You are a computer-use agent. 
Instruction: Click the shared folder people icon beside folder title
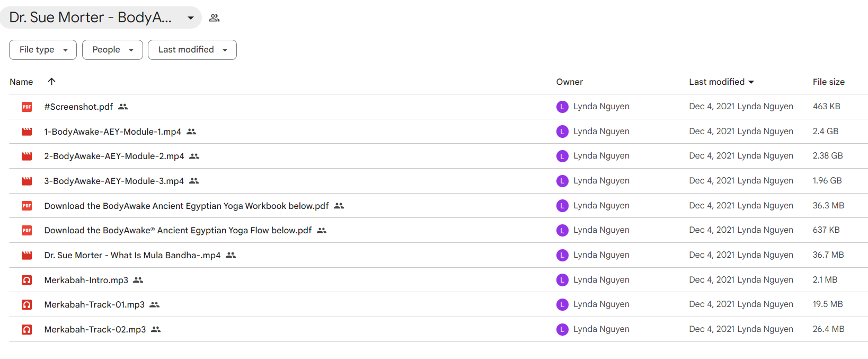pyautogui.click(x=214, y=17)
